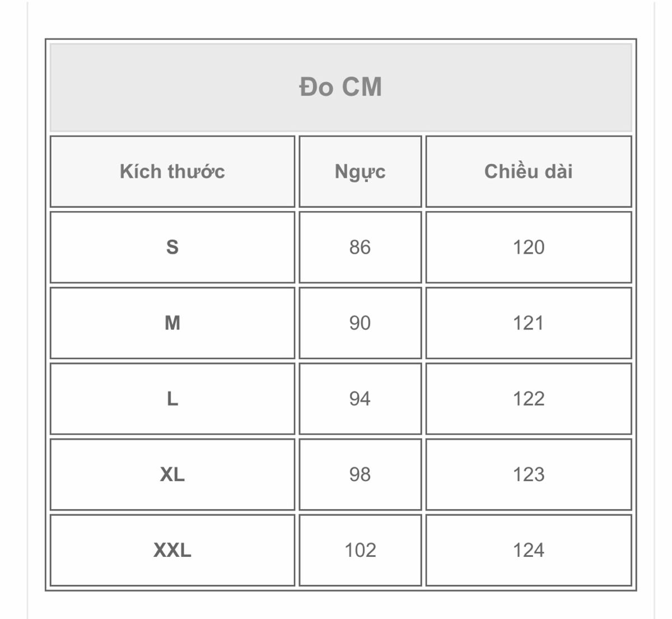Click chest value 102

pyautogui.click(x=360, y=550)
